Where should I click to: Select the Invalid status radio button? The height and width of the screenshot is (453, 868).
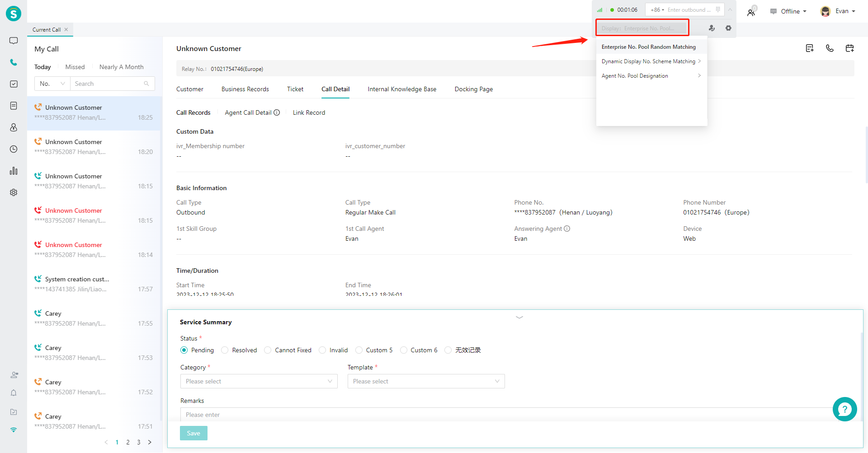322,350
